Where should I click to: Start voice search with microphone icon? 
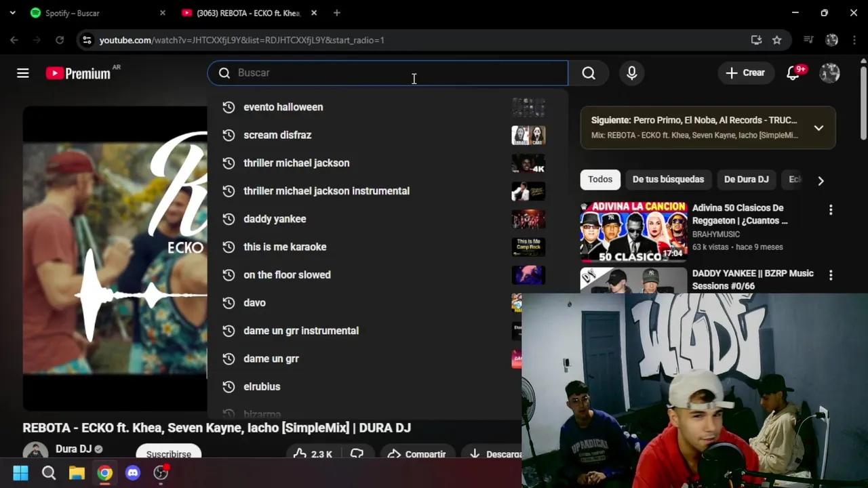(x=632, y=73)
